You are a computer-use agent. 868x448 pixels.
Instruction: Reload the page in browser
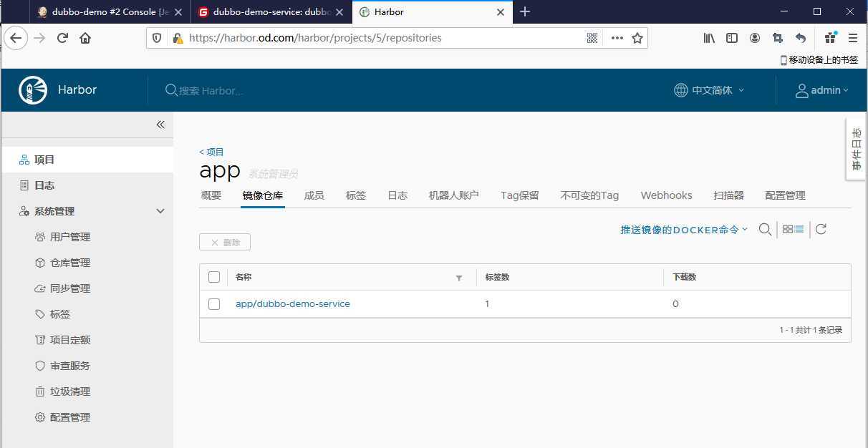point(62,38)
